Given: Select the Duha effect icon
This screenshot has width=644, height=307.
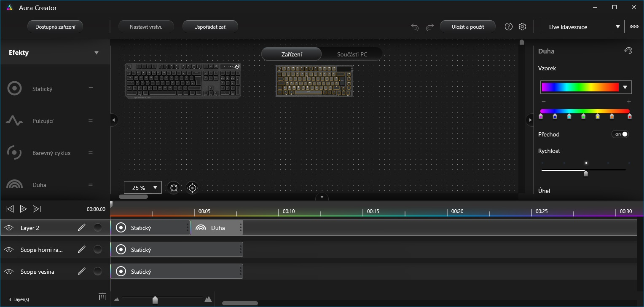Looking at the screenshot, I should click(x=14, y=184).
